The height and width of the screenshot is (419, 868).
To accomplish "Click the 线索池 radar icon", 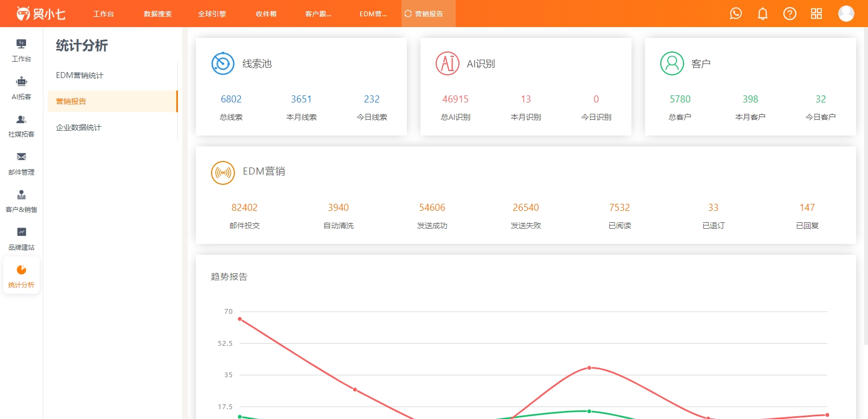I will click(223, 63).
